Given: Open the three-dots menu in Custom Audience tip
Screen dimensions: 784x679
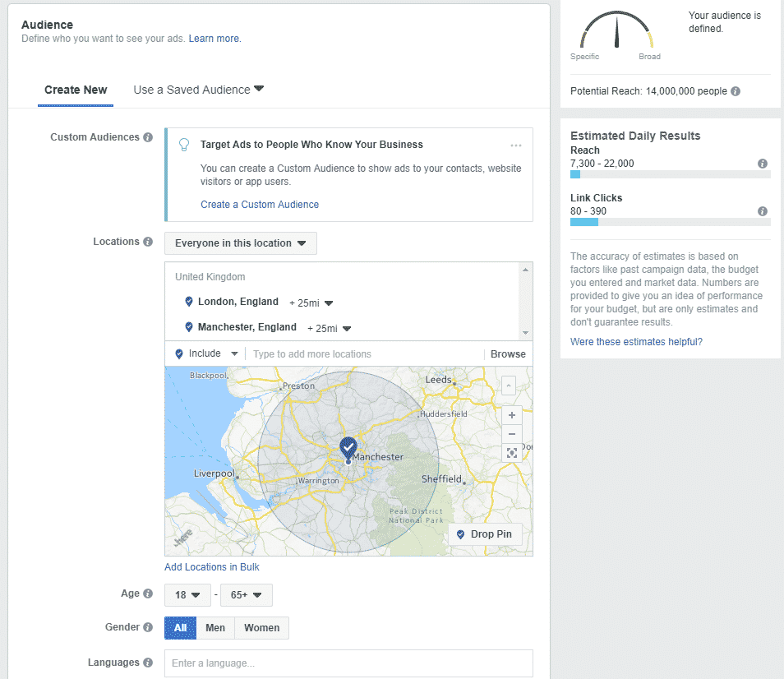Looking at the screenshot, I should click(x=515, y=145).
